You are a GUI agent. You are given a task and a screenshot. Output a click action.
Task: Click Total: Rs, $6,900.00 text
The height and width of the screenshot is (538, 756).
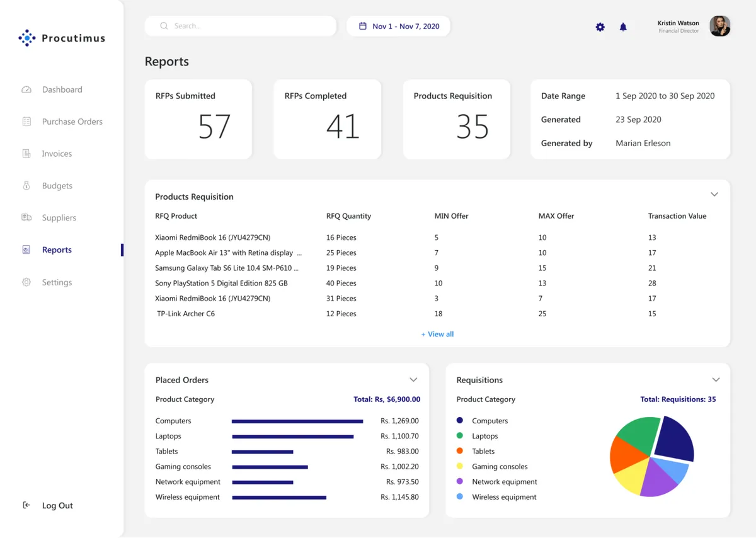[387, 399]
